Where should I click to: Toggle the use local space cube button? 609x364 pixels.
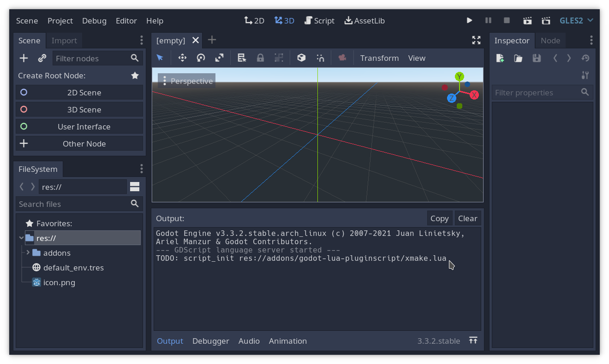coord(301,58)
